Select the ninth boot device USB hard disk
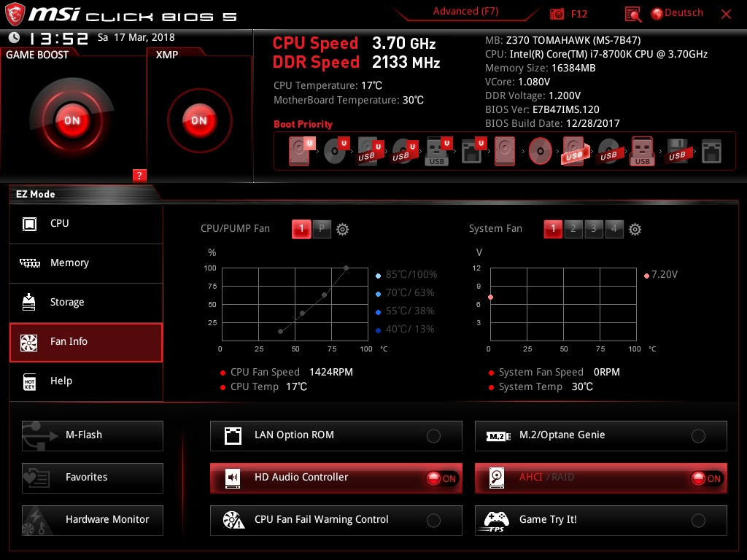 pos(575,152)
